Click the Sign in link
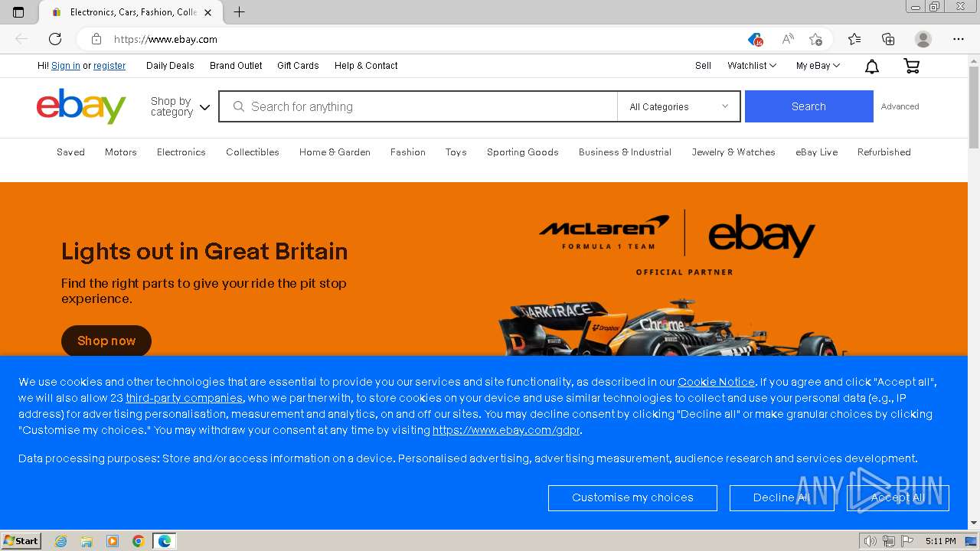Screen dimensions: 980x551 tap(66, 66)
